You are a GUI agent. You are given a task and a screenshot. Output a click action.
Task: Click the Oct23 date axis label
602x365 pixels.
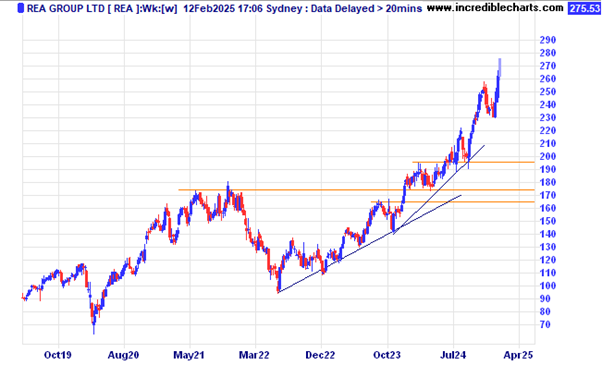pos(387,355)
